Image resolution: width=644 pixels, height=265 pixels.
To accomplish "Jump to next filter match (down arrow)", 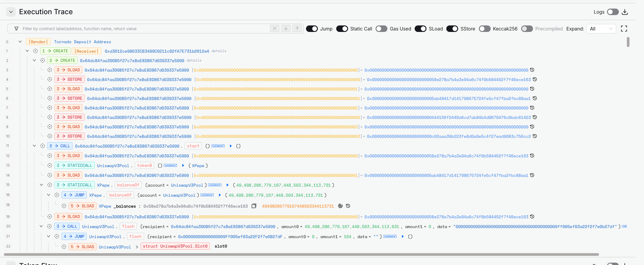I will (x=286, y=28).
